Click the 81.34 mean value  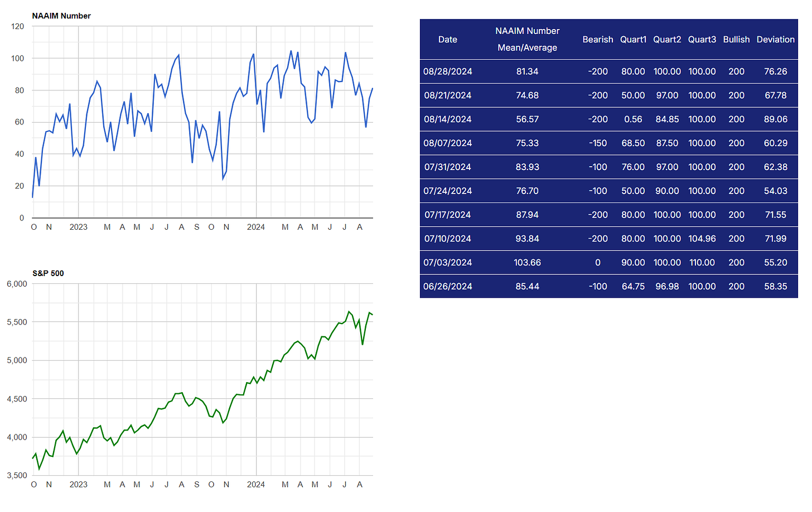coord(527,71)
